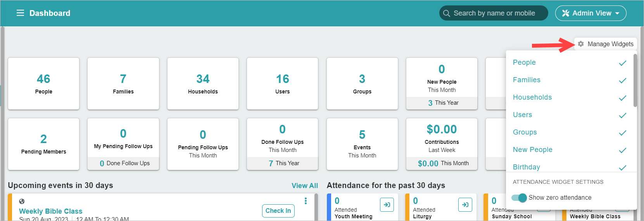
Task: Click Attendance for the past 30 days heading
Action: [x=386, y=185]
